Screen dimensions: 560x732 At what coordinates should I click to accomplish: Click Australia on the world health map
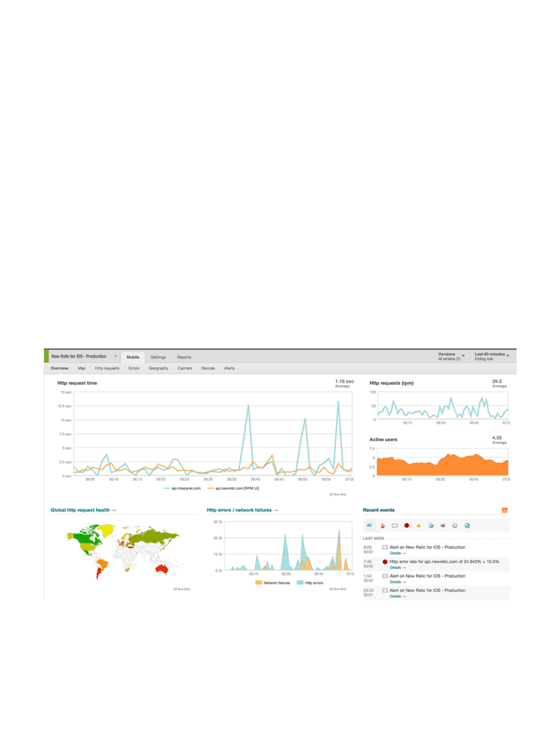(x=162, y=568)
